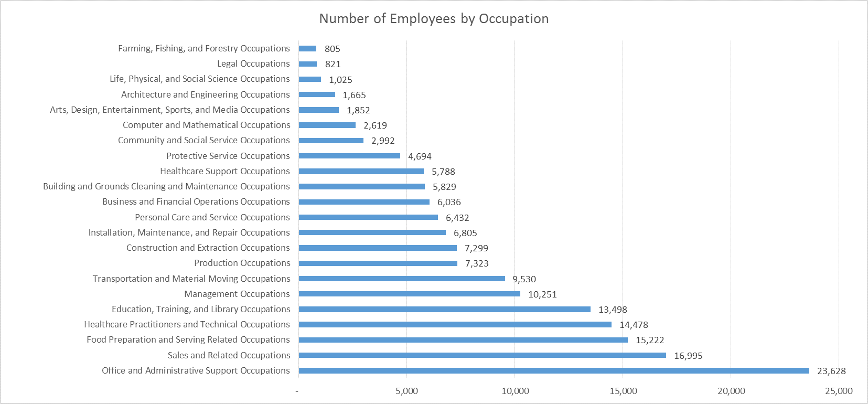This screenshot has width=868, height=404.
Task: Select the Healthcare Practitioners and Technical label
Action: 187,324
